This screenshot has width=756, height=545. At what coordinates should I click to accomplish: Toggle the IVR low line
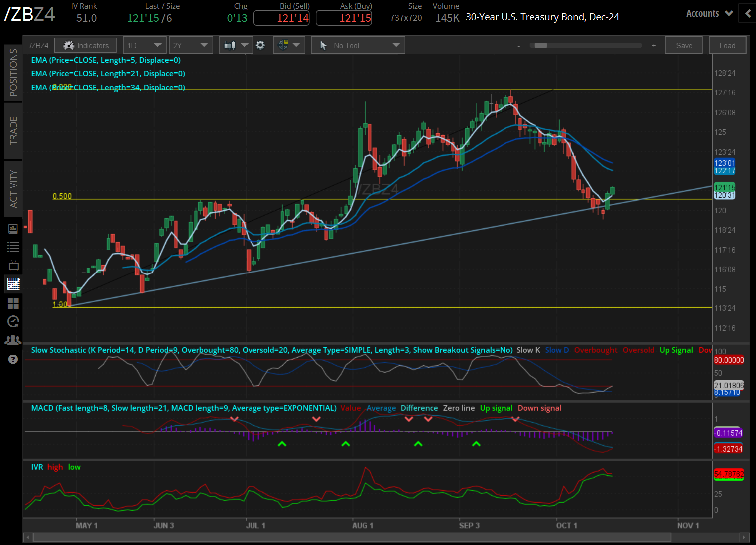(74, 467)
